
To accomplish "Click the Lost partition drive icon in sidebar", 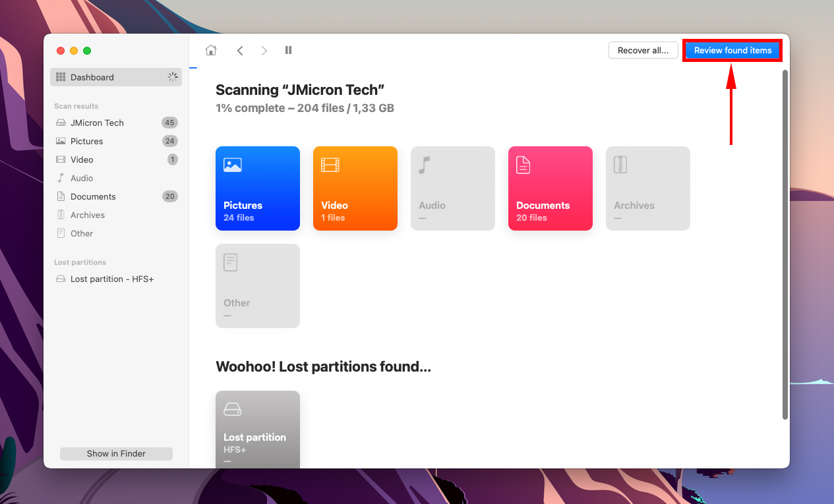I will click(x=61, y=279).
